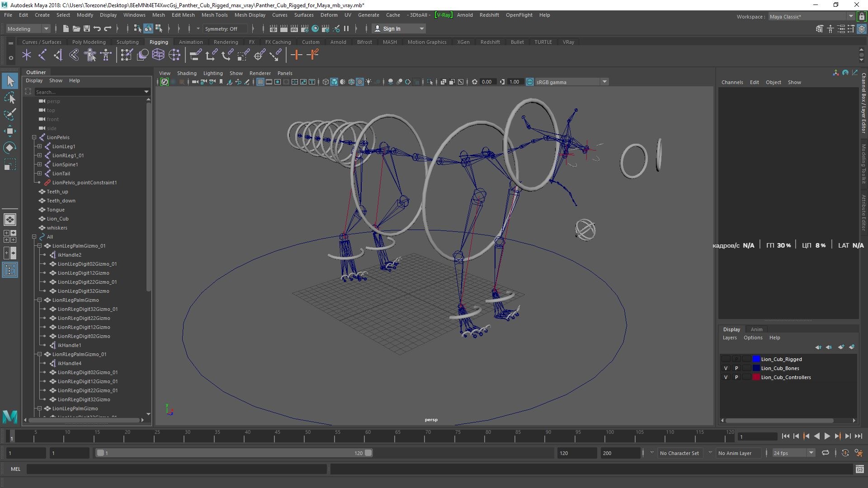Switch to the Poly Modeling shelf tab
This screenshot has height=488, width=868.
click(x=89, y=42)
